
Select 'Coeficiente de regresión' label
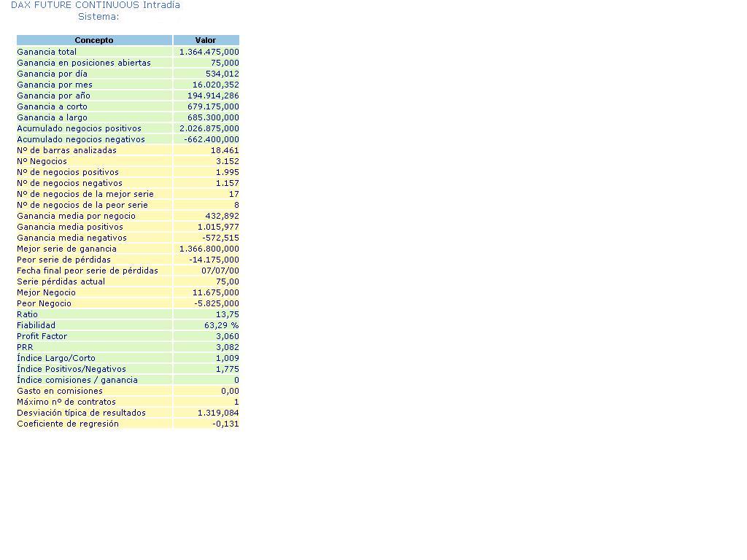pyautogui.click(x=68, y=424)
